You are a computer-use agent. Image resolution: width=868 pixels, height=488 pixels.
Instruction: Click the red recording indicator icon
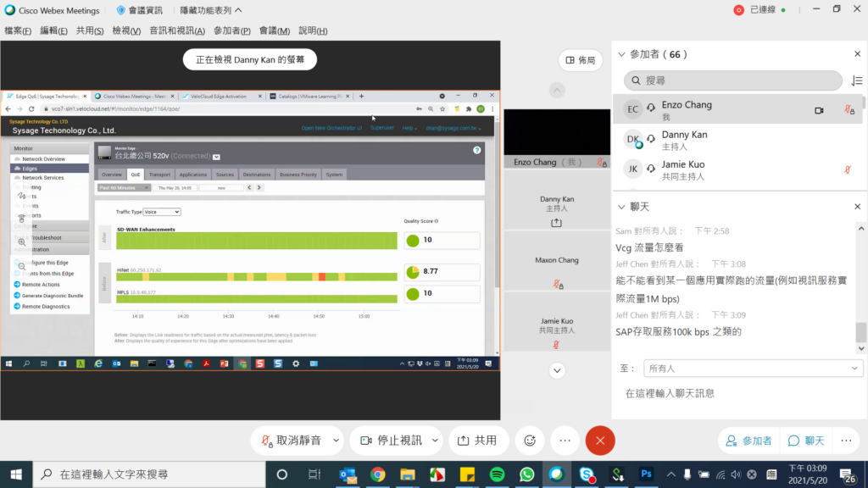pos(738,10)
